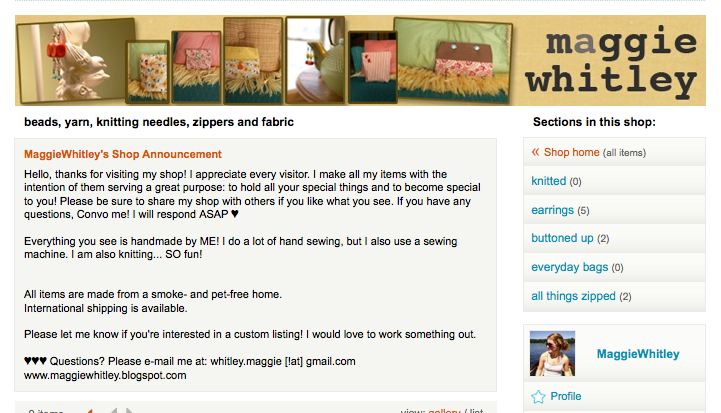
Task: Open the earrings shop section
Action: (x=552, y=210)
